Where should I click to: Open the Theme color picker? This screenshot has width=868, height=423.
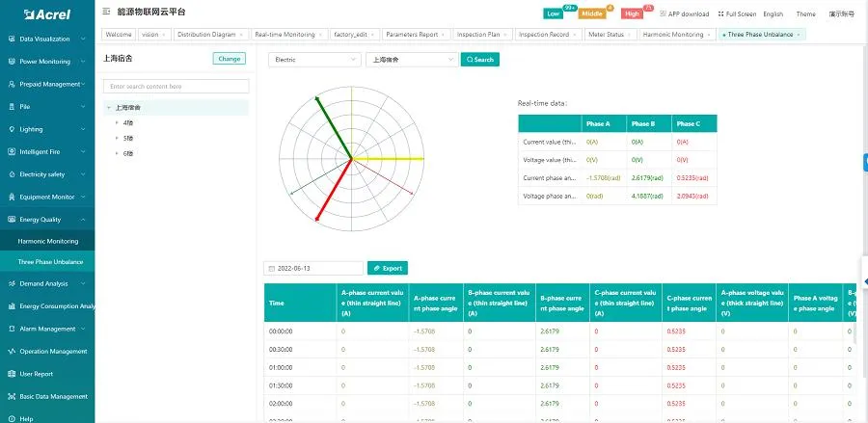tap(805, 14)
